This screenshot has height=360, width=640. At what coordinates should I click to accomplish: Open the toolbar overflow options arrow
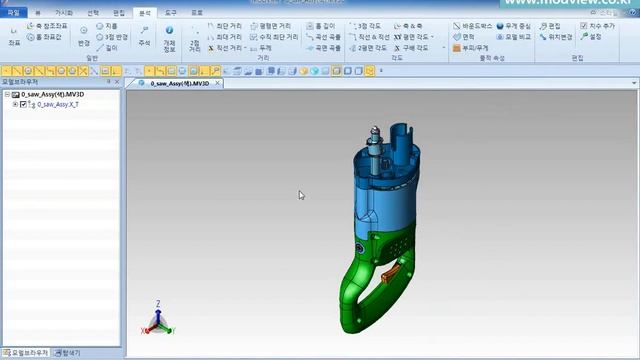click(381, 71)
